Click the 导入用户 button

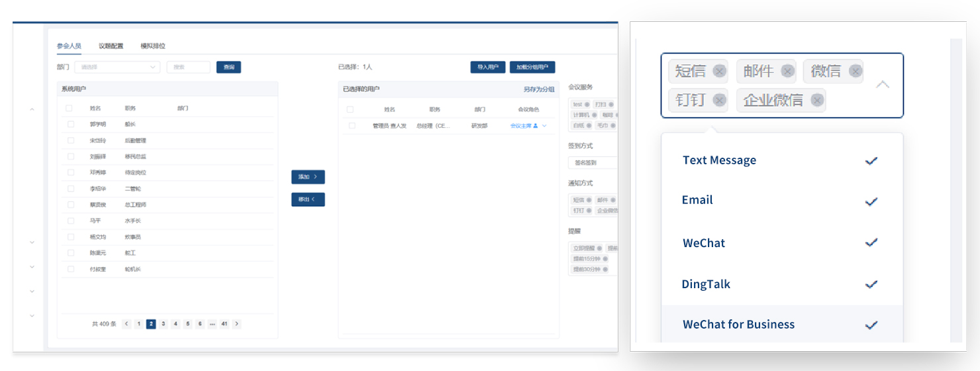488,67
